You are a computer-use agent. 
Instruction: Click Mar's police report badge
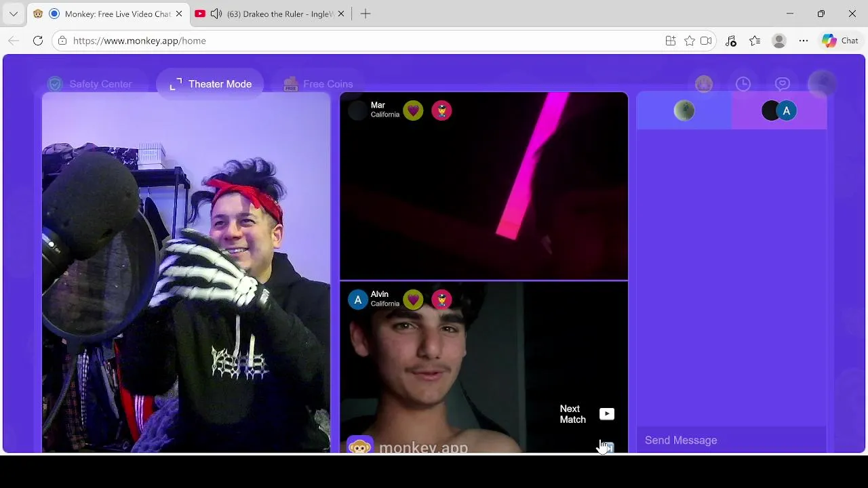(441, 110)
